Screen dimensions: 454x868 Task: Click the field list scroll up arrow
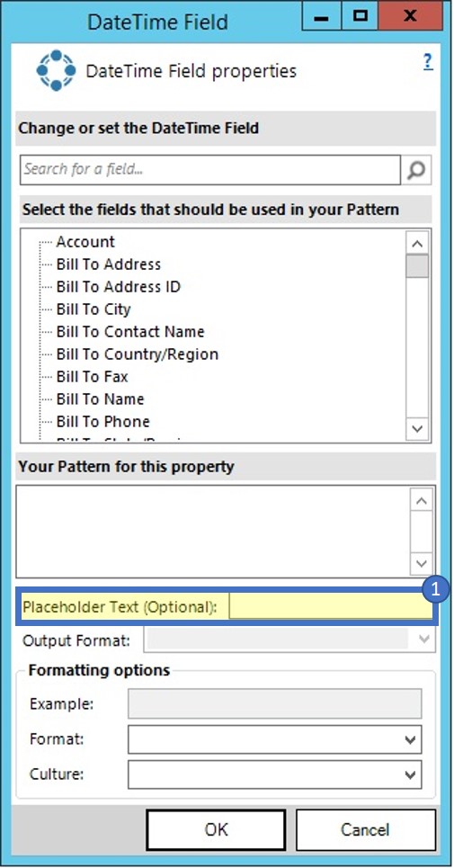click(x=417, y=243)
